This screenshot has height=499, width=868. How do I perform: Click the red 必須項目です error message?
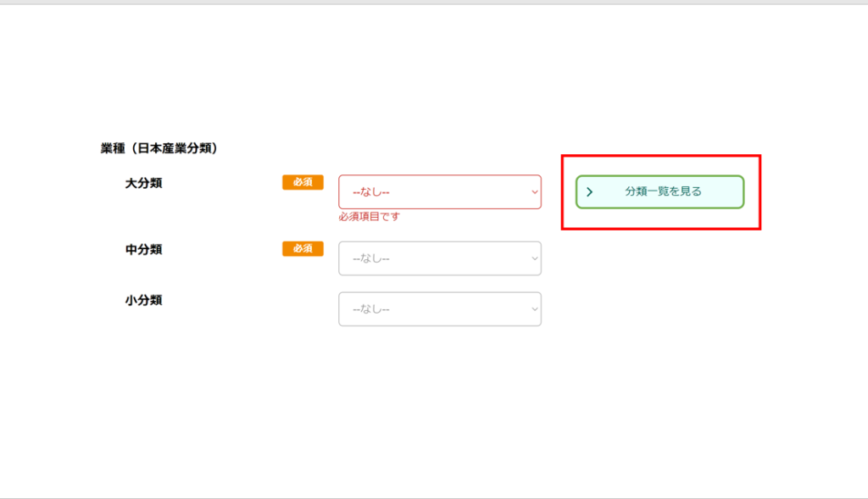(370, 216)
